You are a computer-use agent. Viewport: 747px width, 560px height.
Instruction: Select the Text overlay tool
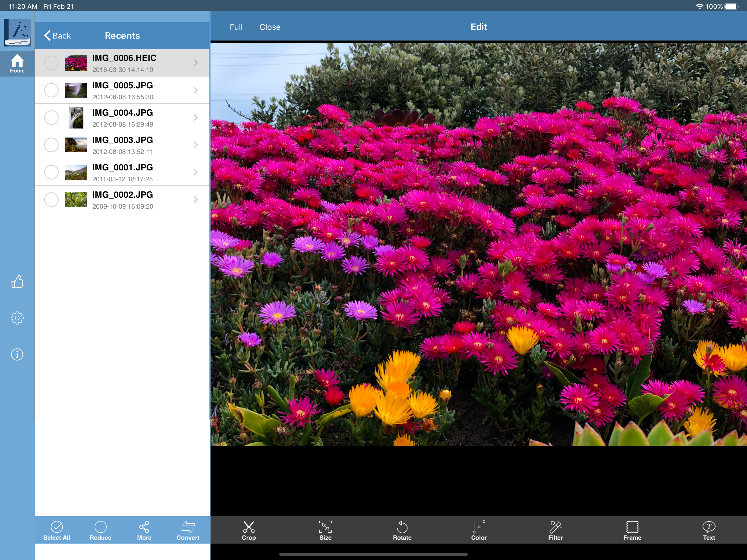tap(708, 530)
